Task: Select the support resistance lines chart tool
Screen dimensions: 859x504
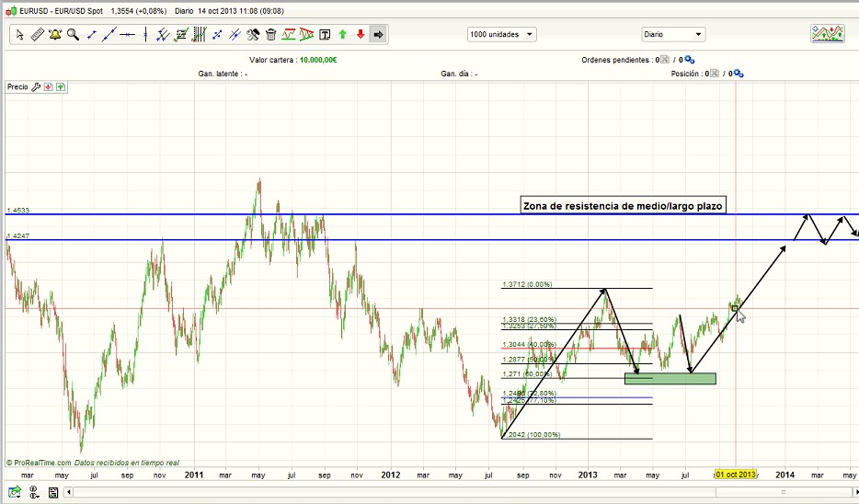Action: click(x=289, y=35)
